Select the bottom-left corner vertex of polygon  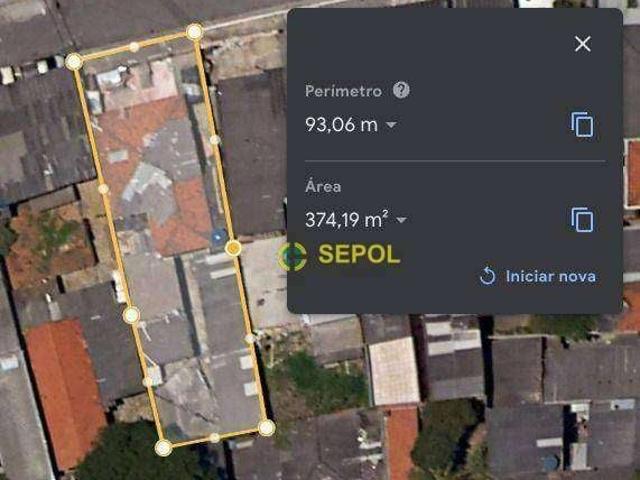point(163,448)
